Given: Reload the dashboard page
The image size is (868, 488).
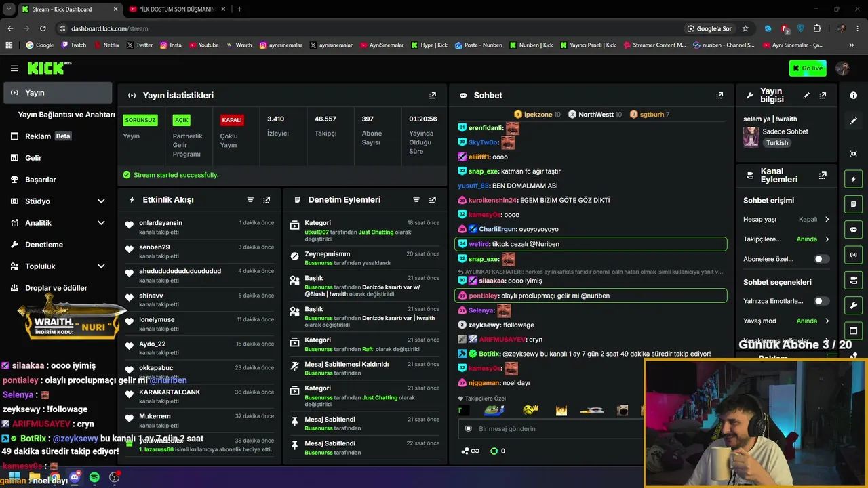Looking at the screenshot, I should pos(43,28).
